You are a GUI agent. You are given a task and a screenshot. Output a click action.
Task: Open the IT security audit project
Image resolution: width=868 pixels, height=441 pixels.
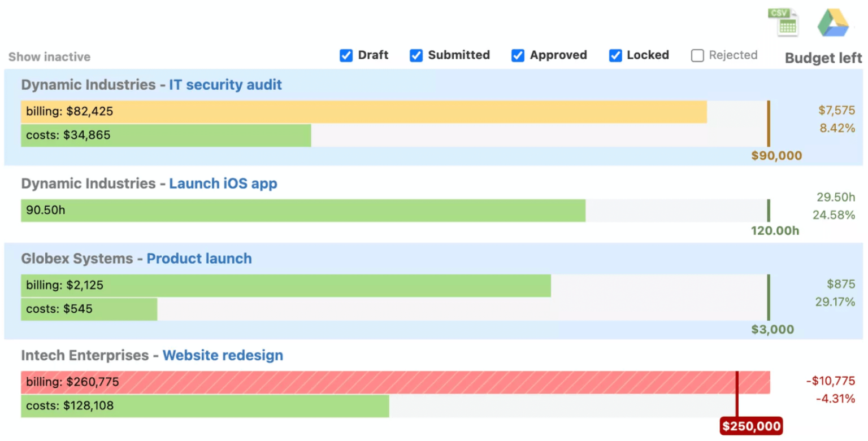pyautogui.click(x=225, y=85)
